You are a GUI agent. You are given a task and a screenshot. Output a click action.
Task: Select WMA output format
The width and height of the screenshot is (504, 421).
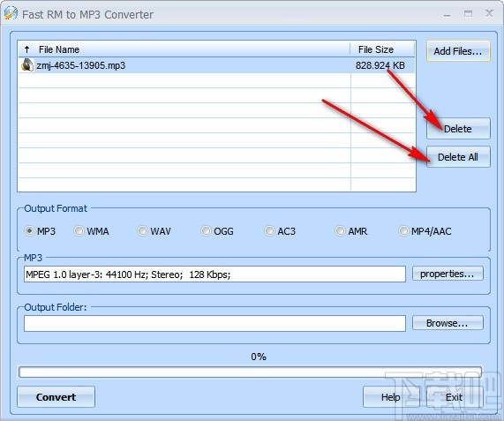point(79,230)
